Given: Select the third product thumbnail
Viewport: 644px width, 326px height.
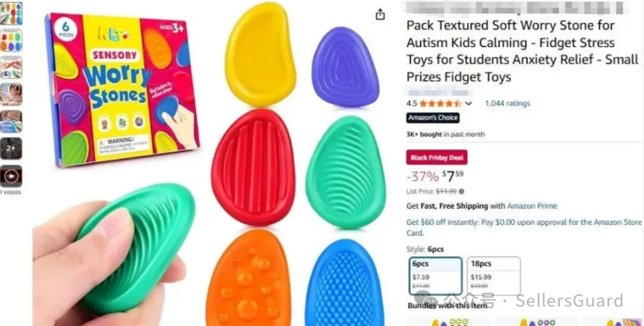Looking at the screenshot, I should 11,67.
